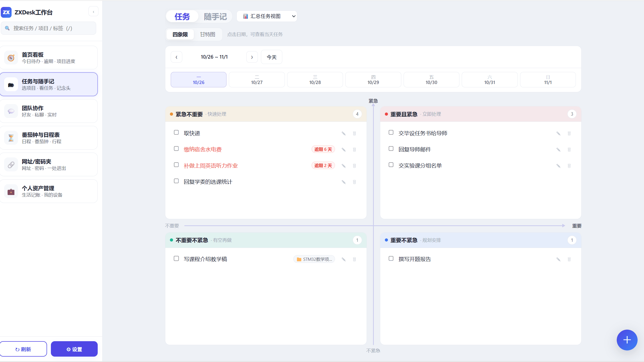
Task: Click the 搜索任务 search field
Action: coord(49,28)
